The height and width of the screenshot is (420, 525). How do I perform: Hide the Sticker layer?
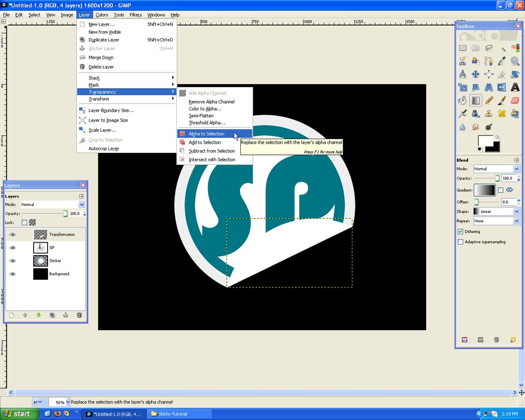[13, 260]
